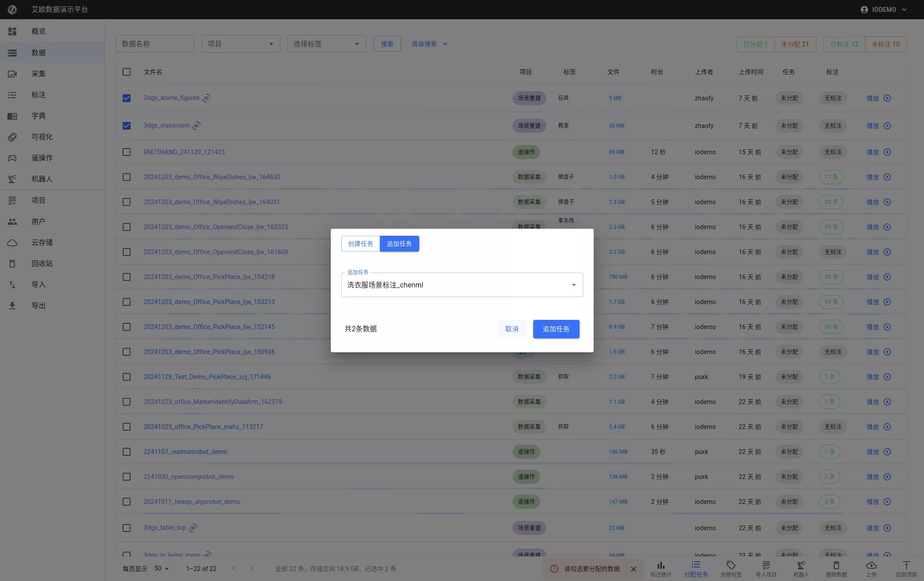Expand the 选择标签 dropdown filter

coord(326,44)
